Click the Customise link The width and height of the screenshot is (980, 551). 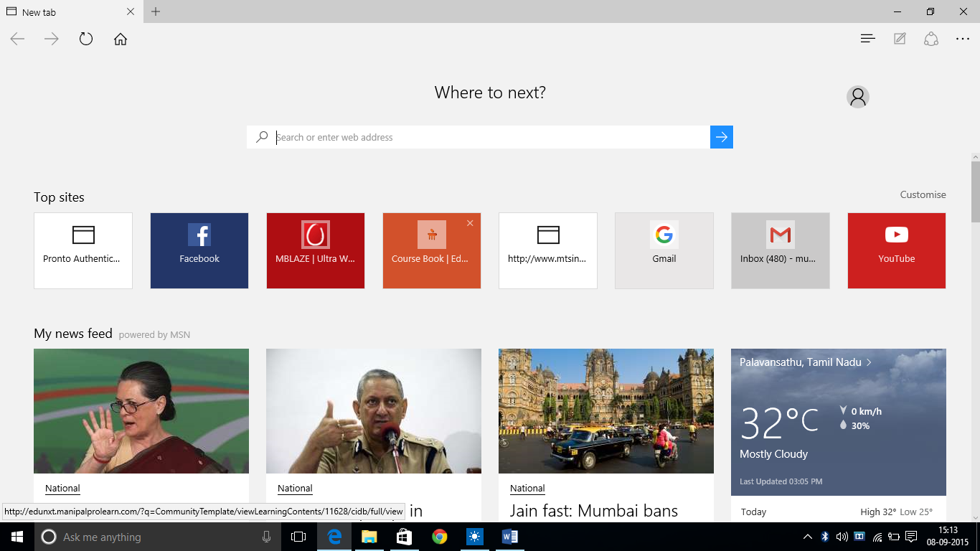click(923, 194)
